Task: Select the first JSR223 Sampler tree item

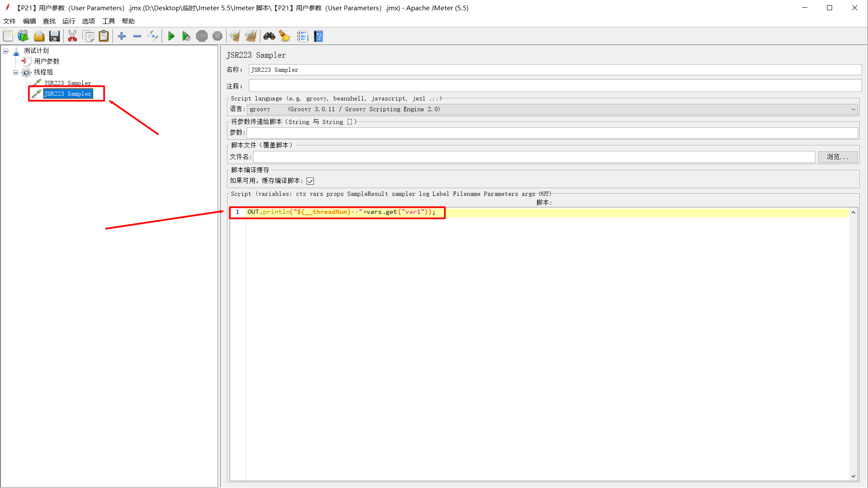Action: click(x=68, y=83)
